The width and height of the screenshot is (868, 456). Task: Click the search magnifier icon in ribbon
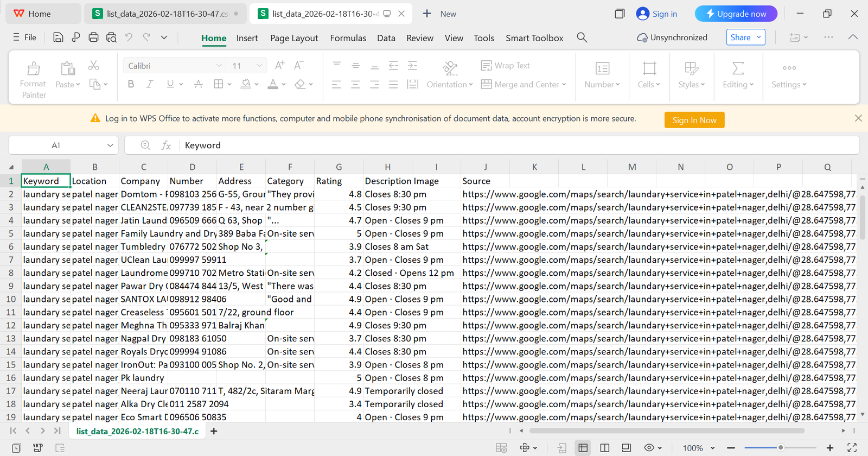point(582,37)
